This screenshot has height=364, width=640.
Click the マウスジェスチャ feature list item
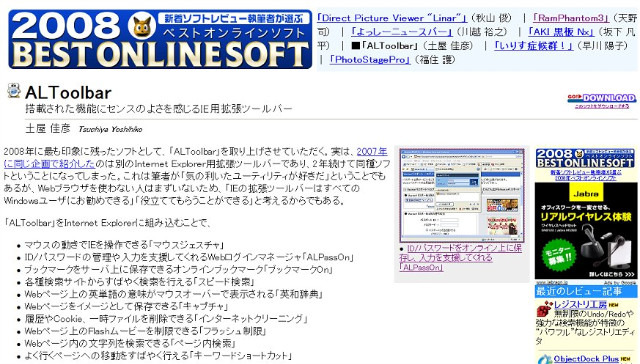(124, 245)
